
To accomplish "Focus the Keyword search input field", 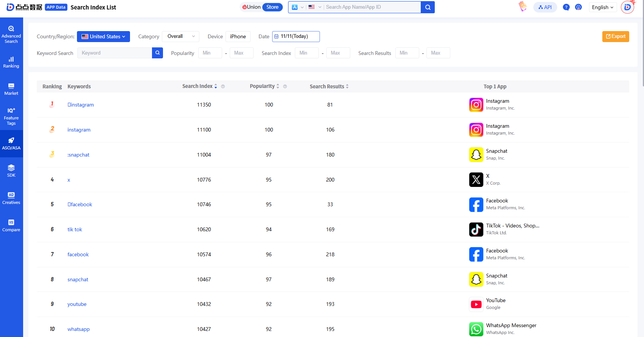I will [114, 53].
